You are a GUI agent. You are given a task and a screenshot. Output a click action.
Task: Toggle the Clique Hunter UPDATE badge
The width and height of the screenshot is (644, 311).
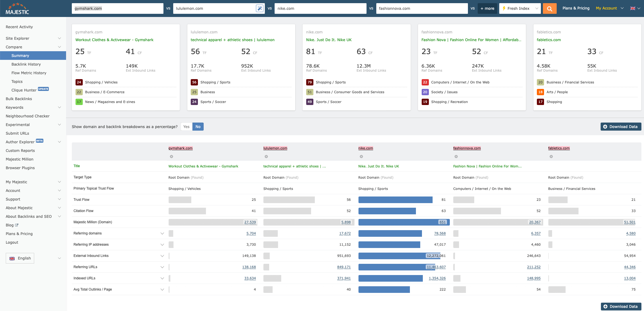(x=43, y=89)
